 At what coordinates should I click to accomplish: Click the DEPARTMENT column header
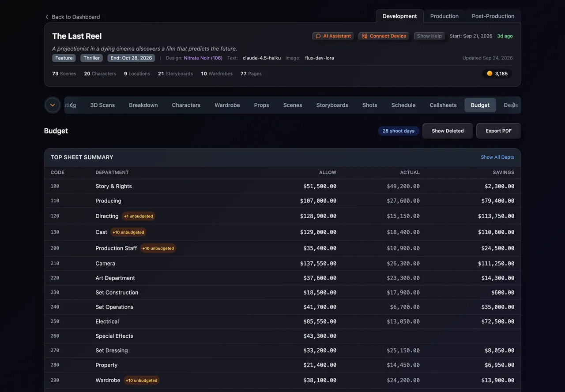coord(112,172)
